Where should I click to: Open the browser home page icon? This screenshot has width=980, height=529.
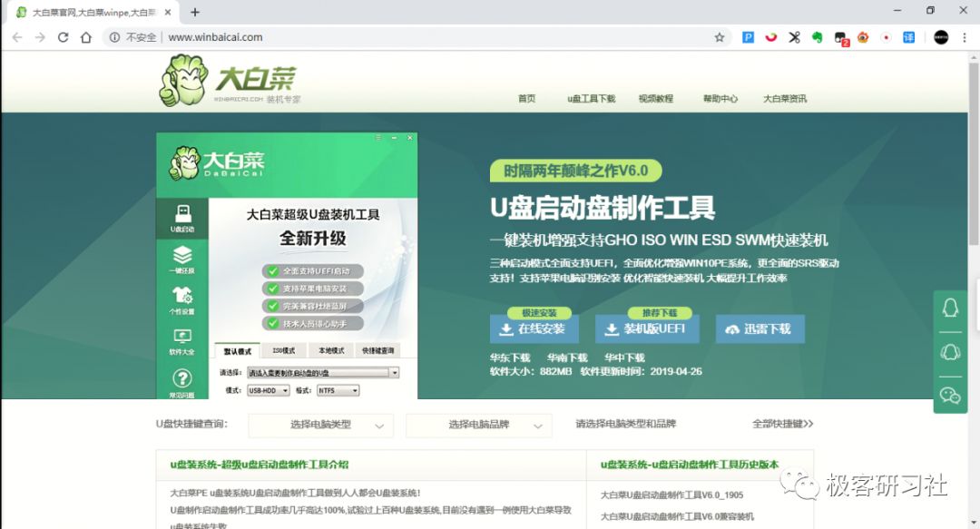[x=86, y=37]
